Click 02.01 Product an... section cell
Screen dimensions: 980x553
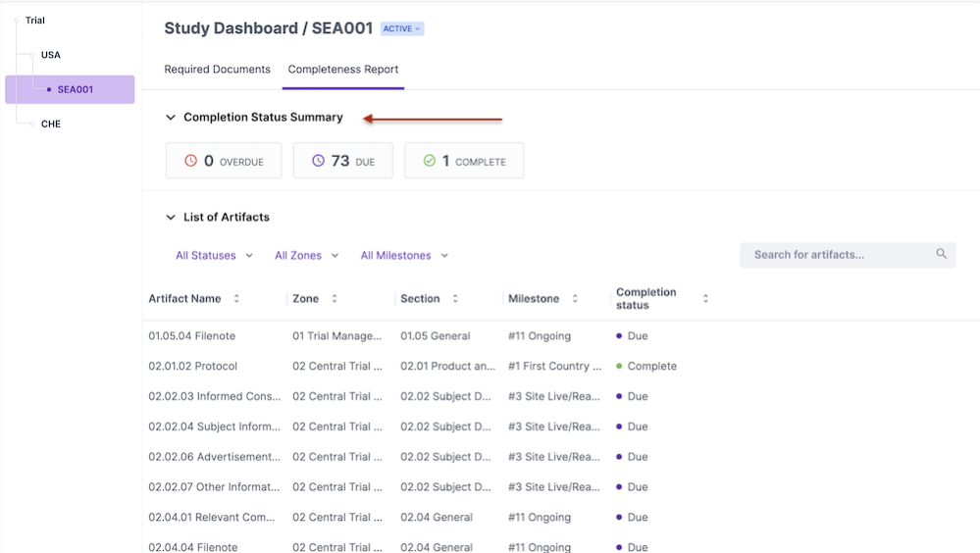pos(447,366)
